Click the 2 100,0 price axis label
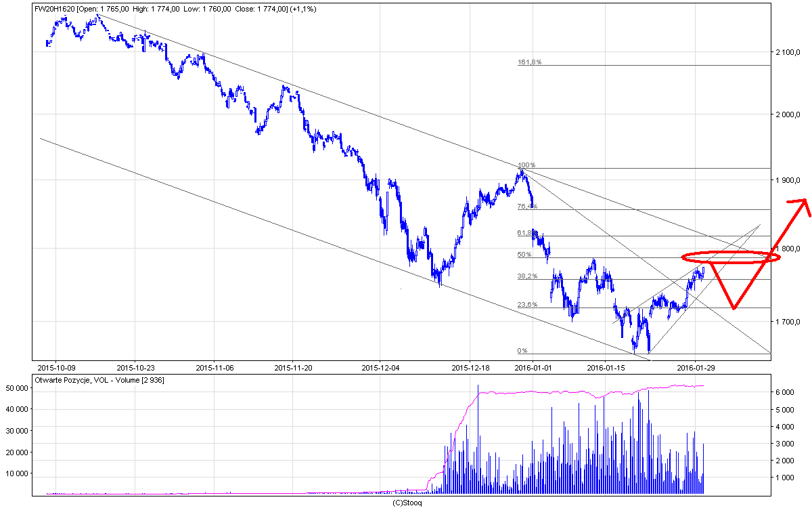 pyautogui.click(x=789, y=51)
